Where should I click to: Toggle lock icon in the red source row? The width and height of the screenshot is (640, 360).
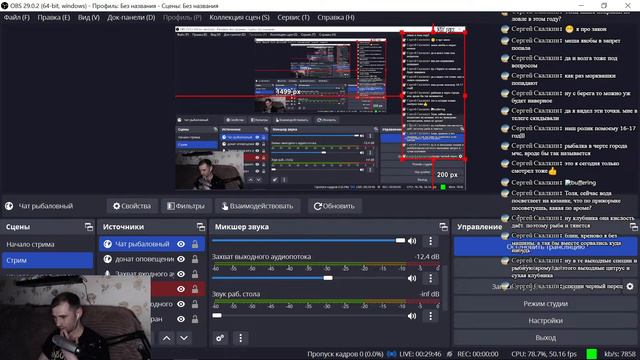point(195,289)
